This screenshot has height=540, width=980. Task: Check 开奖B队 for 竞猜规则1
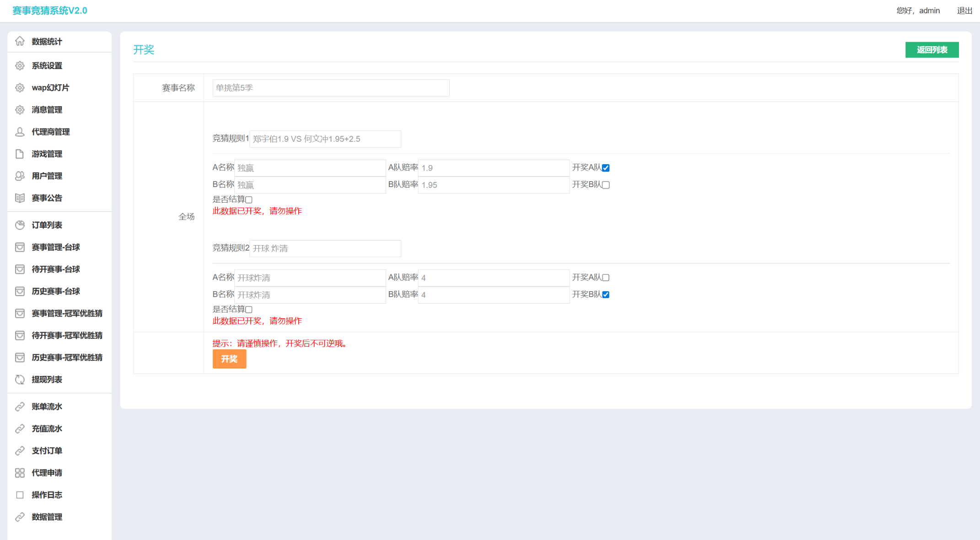pyautogui.click(x=606, y=185)
